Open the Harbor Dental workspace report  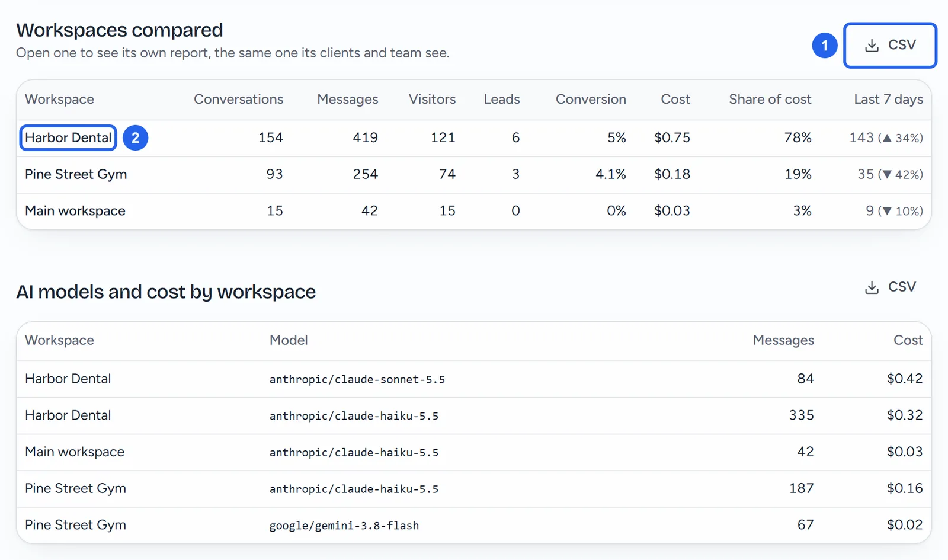68,137
